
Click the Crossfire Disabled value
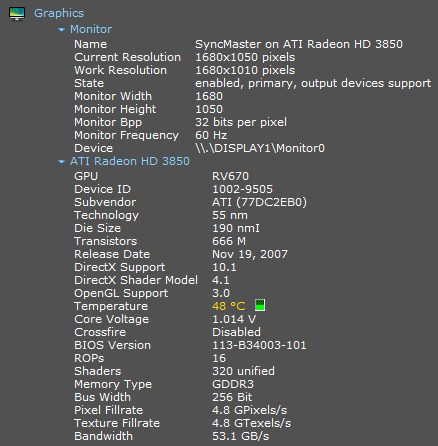(x=236, y=332)
